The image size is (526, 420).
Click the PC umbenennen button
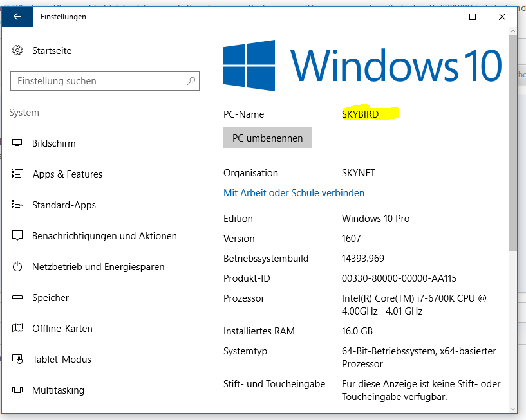pos(268,138)
